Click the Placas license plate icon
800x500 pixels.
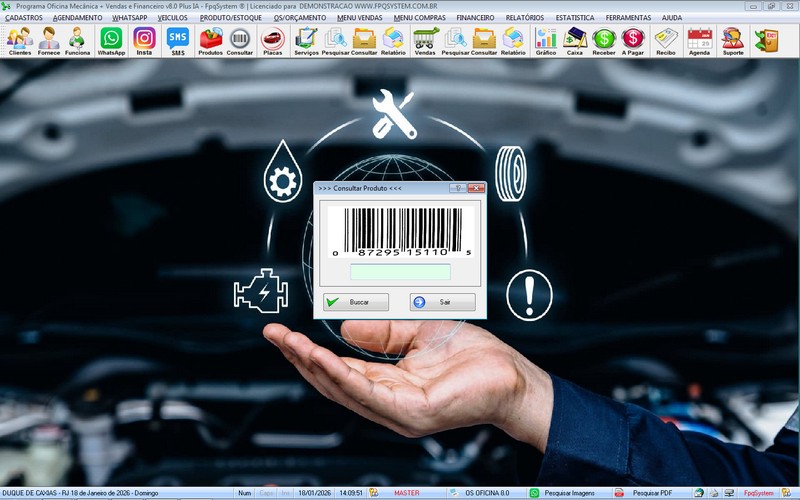click(272, 40)
